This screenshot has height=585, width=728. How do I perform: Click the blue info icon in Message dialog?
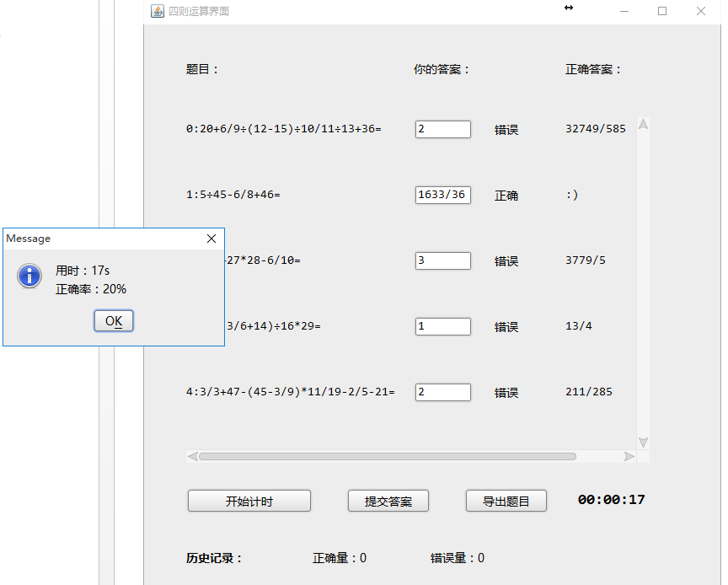29,276
